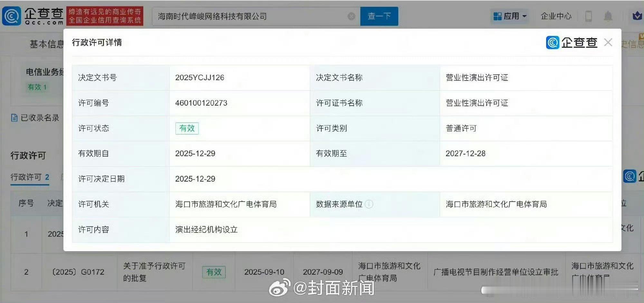
Task: Open the mobile phone icon in the header
Action: coord(589,16)
